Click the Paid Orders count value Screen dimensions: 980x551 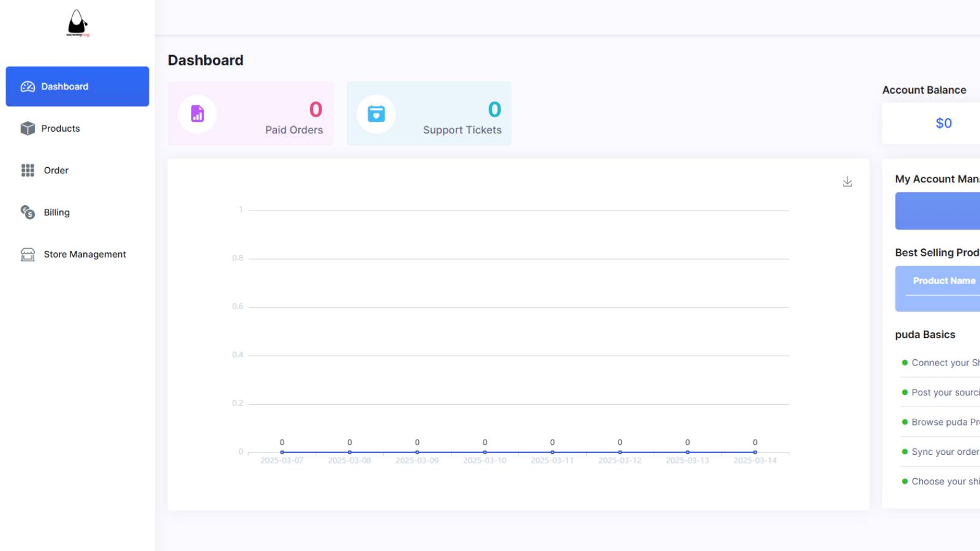click(x=315, y=110)
